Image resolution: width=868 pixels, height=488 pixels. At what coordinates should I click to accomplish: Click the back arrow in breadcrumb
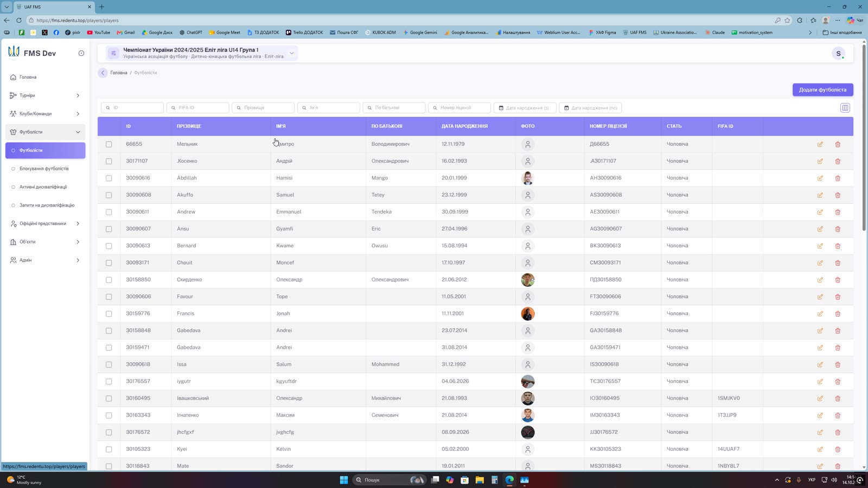coord(103,73)
